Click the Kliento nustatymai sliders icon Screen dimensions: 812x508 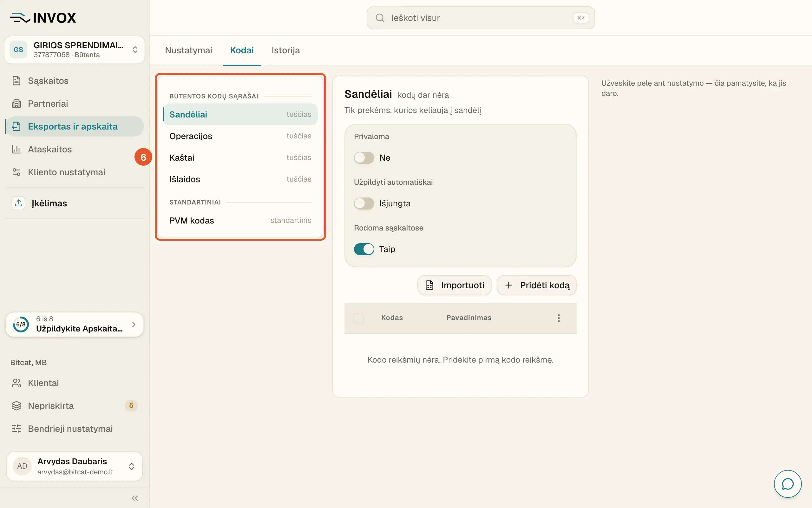[x=16, y=172]
